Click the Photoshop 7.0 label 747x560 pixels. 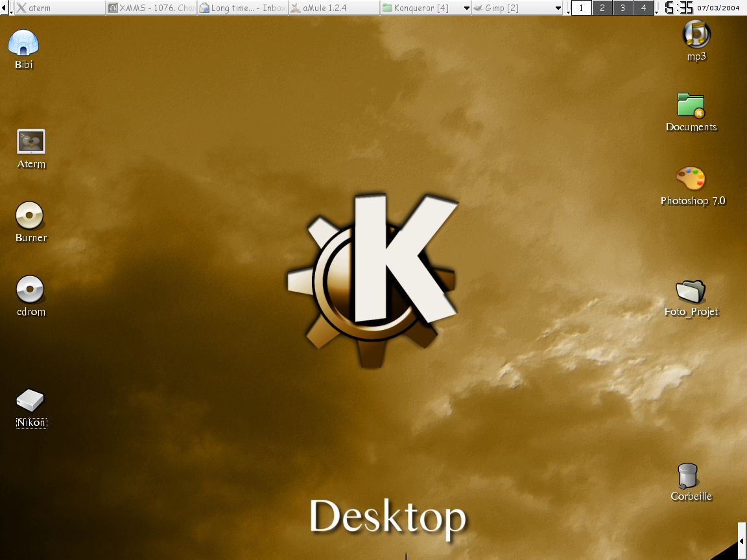(693, 201)
